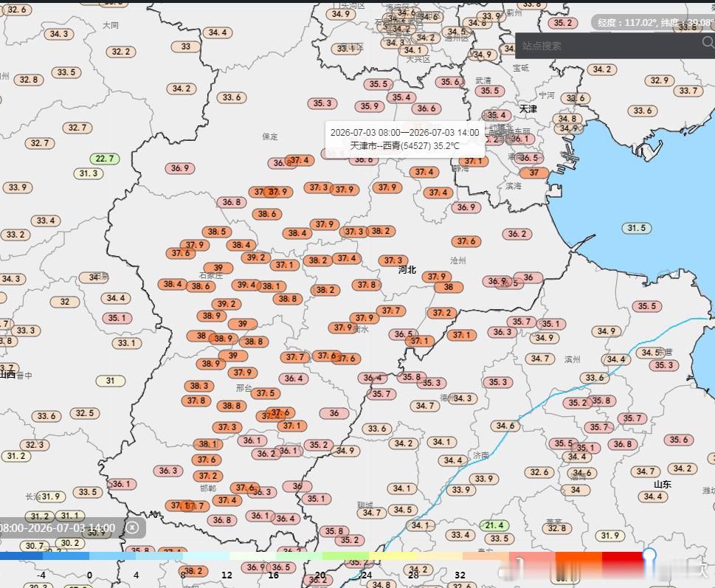This screenshot has height=588, width=715.
Task: Click the 37 station near 滨海
Action: [x=534, y=173]
